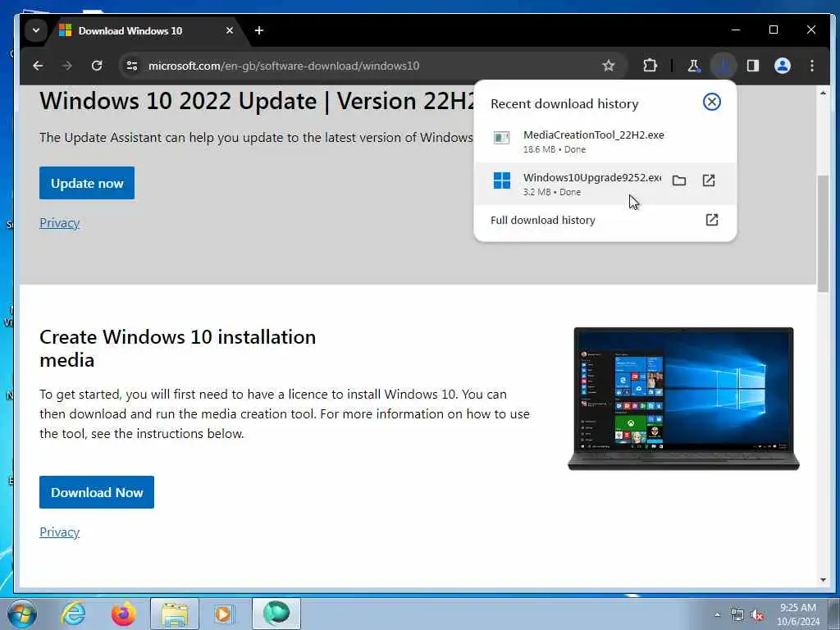The height and width of the screenshot is (630, 840).
Task: Open MediaCreationTool_22H2.exe from download list
Action: point(605,141)
